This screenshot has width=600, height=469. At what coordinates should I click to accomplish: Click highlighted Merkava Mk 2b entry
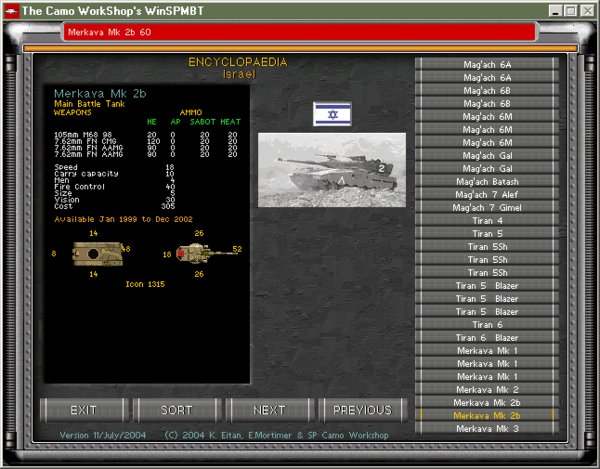[487, 415]
